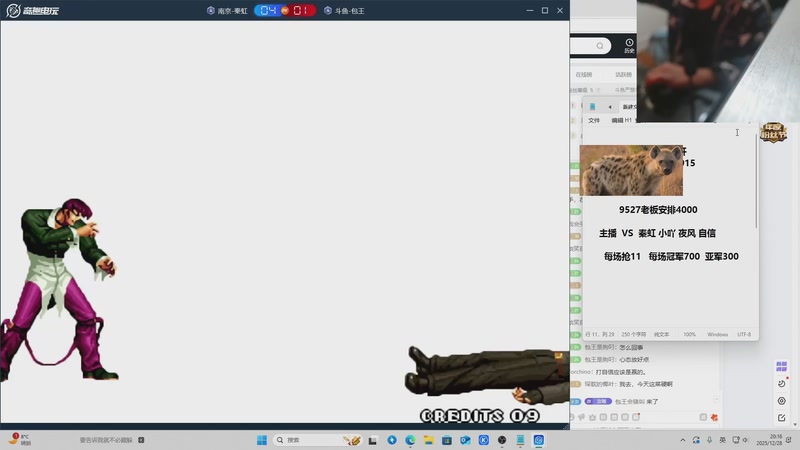Click the text line 9527老板安排4000
This screenshot has width=800, height=450.
coord(658,210)
